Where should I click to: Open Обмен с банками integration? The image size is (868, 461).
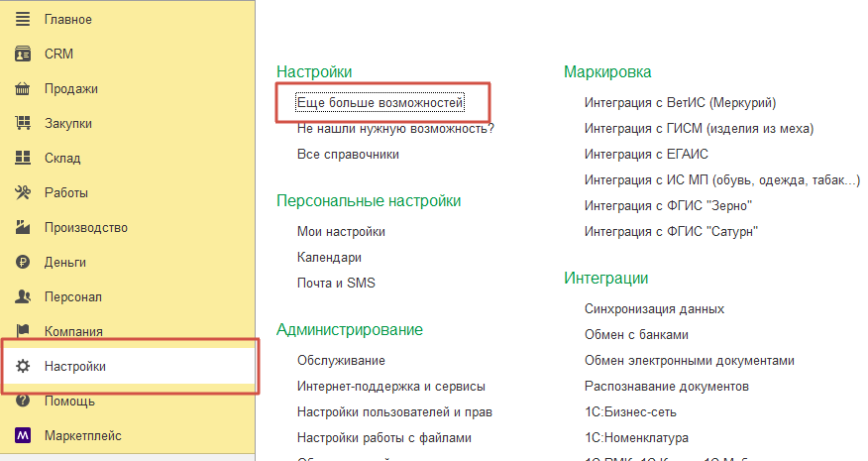pos(636,334)
